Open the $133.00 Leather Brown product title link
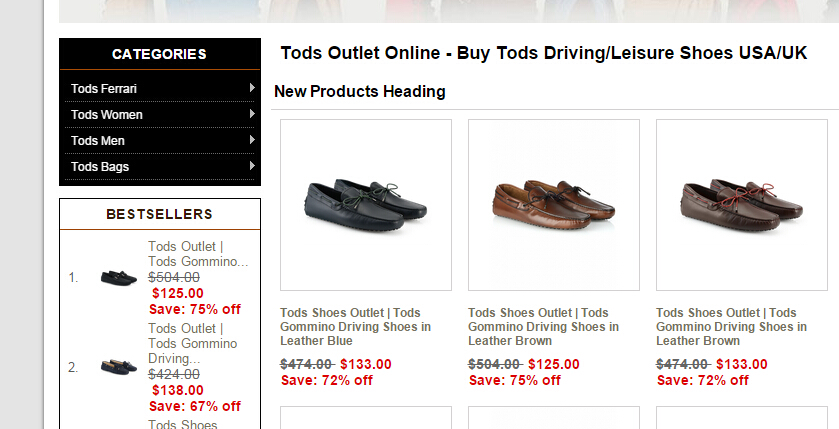The image size is (839, 429). pos(731,327)
